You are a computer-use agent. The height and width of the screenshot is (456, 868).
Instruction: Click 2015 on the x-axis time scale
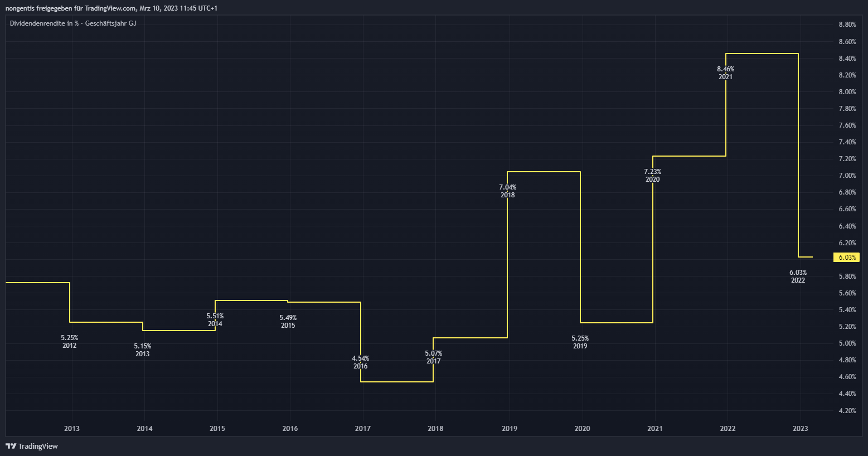click(x=217, y=429)
